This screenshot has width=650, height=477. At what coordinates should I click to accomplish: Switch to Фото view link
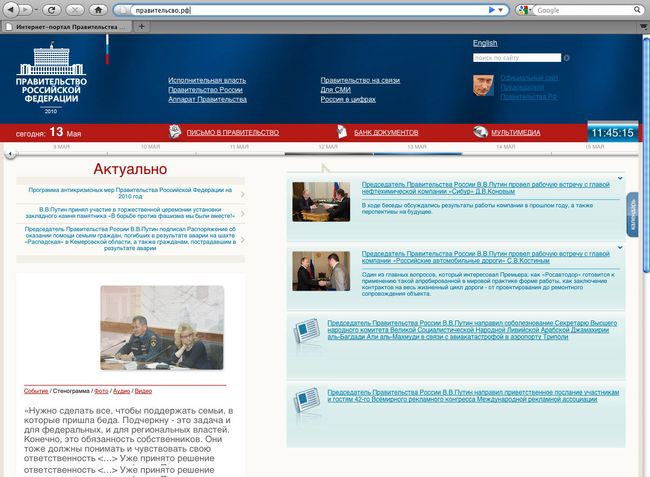point(101,391)
